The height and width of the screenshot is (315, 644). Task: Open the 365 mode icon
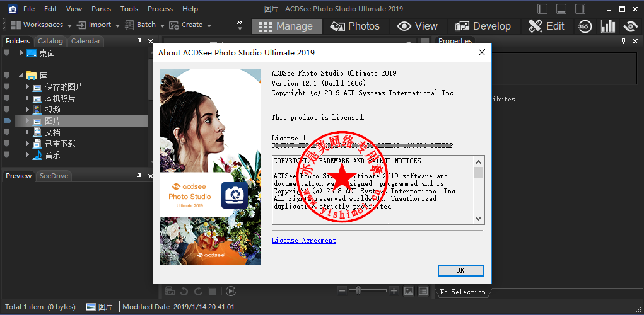585,26
